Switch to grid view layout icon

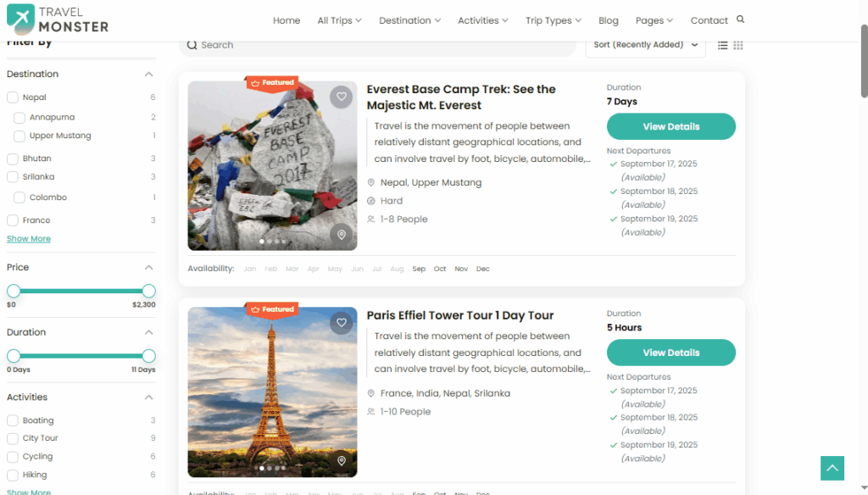coord(738,45)
